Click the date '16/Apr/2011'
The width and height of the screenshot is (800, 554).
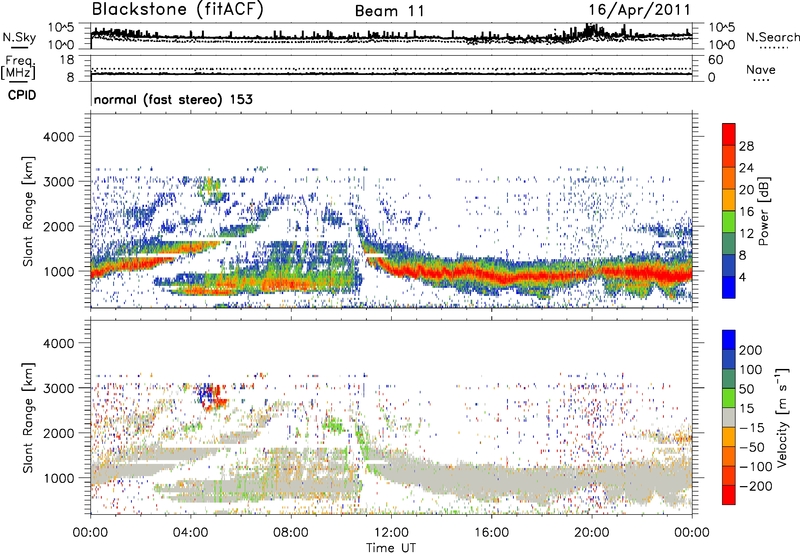639,10
